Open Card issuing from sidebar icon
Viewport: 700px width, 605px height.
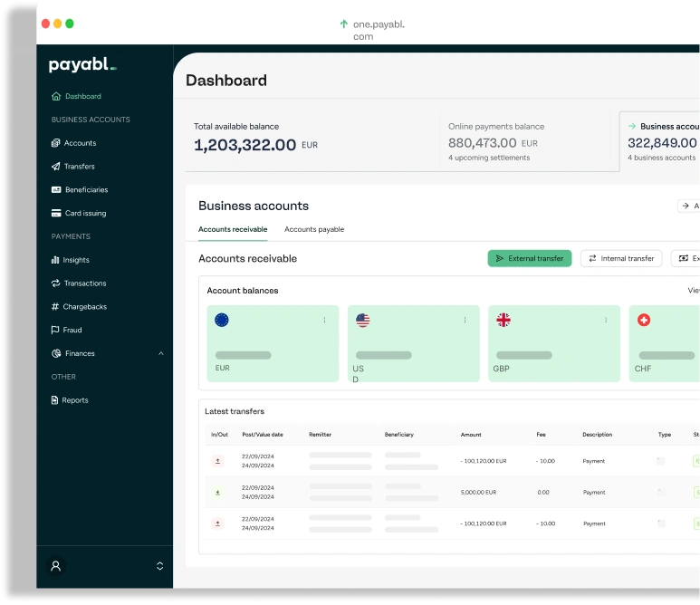(56, 214)
